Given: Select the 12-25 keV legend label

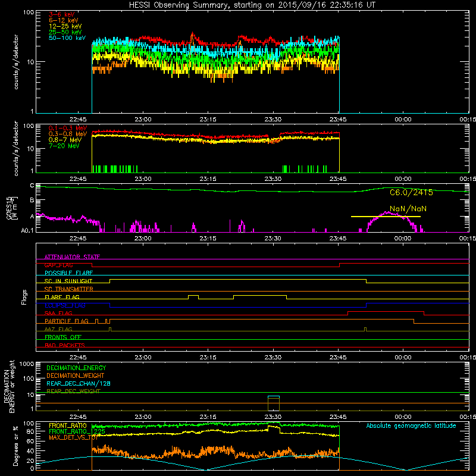Looking at the screenshot, I should click(65, 26).
